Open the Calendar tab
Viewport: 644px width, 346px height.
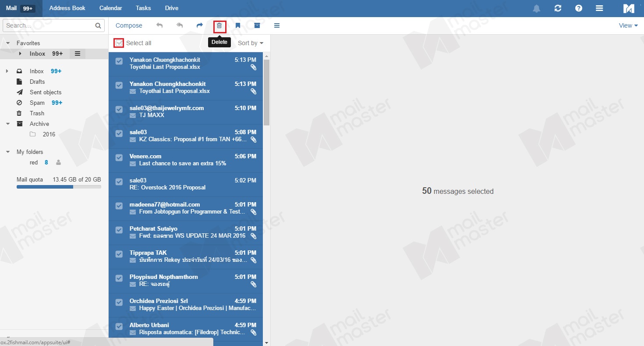click(x=111, y=8)
